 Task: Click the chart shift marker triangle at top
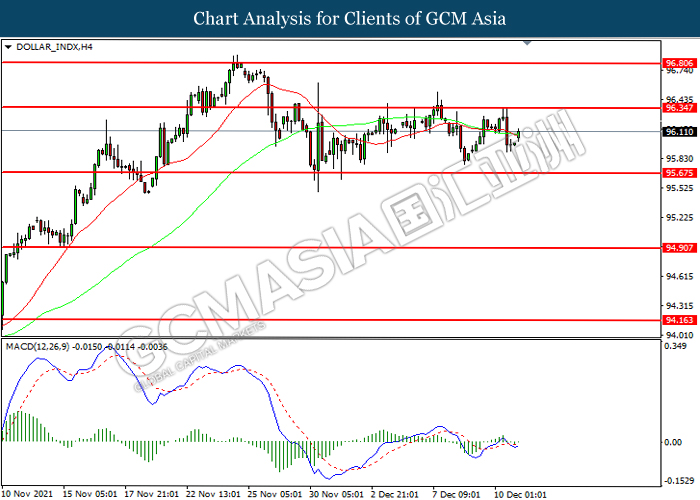click(527, 43)
